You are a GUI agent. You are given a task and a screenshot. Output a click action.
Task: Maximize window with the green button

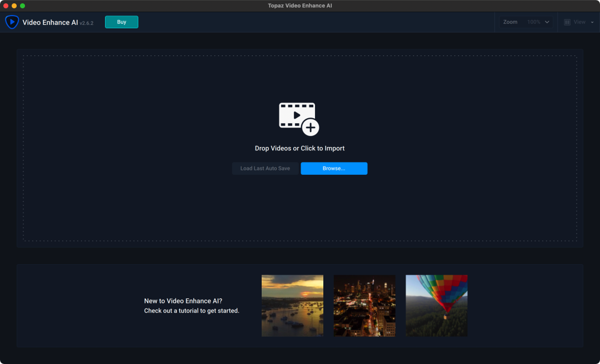23,6
